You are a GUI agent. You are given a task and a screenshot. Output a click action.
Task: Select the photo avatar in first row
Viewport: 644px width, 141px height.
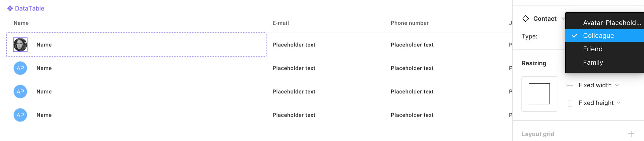[20, 45]
